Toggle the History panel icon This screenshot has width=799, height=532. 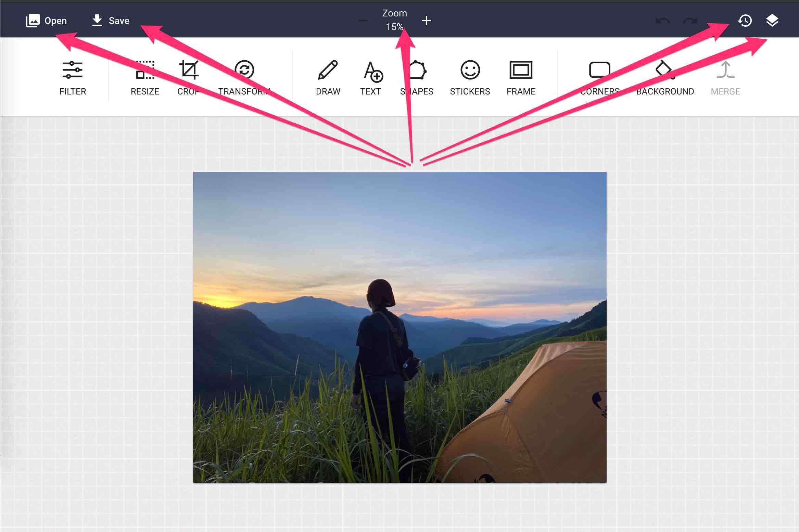(x=745, y=21)
